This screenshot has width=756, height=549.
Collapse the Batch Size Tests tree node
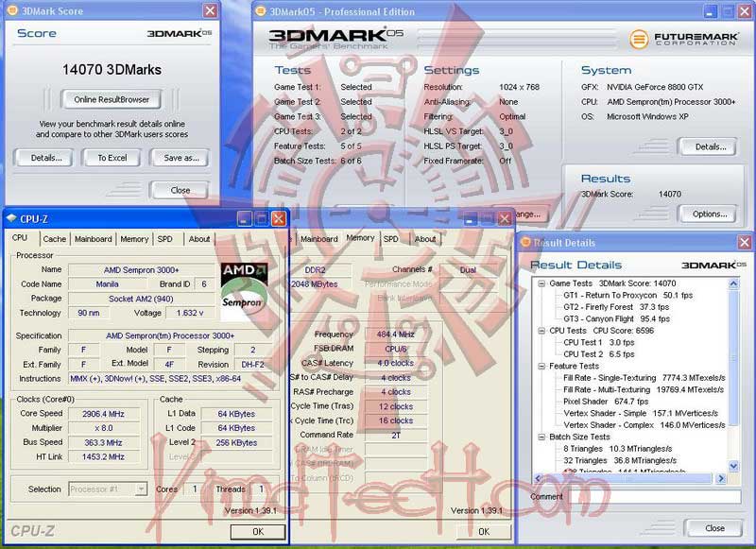click(541, 437)
